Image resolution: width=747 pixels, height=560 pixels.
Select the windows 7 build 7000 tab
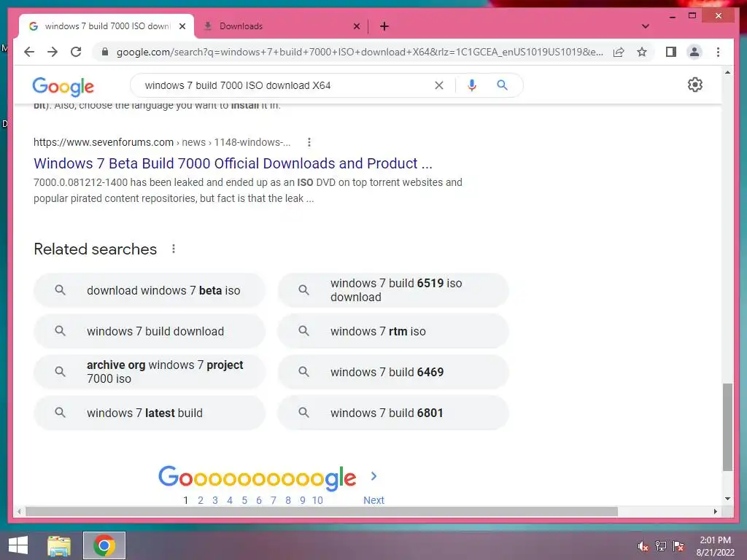pos(107,26)
